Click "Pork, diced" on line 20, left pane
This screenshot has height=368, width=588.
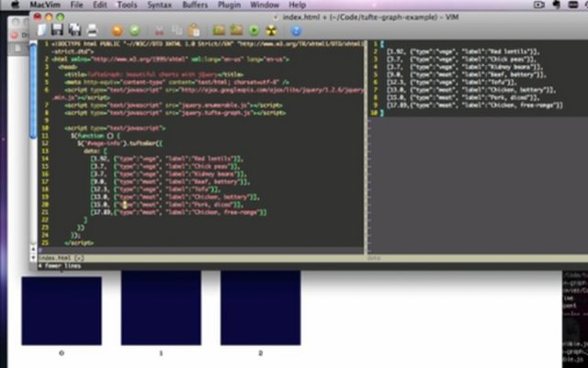(213, 205)
